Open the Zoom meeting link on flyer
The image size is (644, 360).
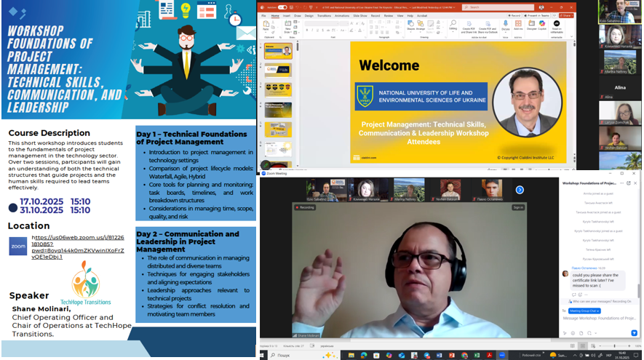[x=78, y=247]
